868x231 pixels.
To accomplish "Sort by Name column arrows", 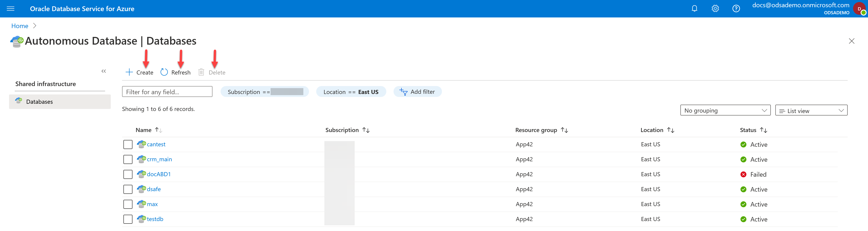I will (158, 130).
